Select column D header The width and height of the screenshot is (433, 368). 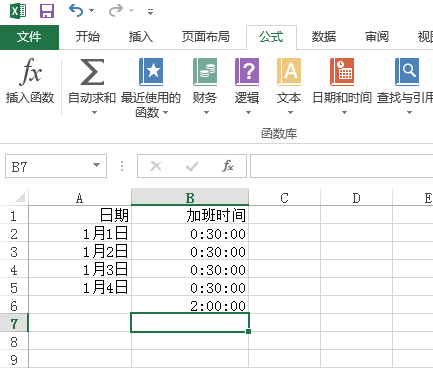(356, 198)
